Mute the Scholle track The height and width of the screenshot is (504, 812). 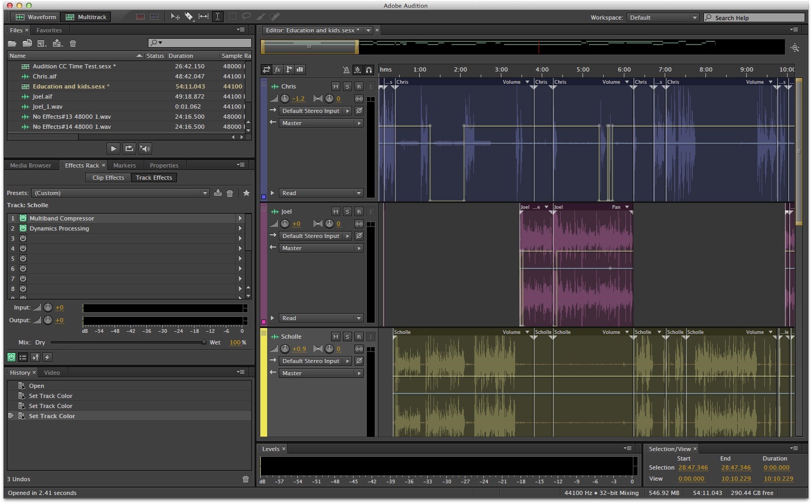336,337
